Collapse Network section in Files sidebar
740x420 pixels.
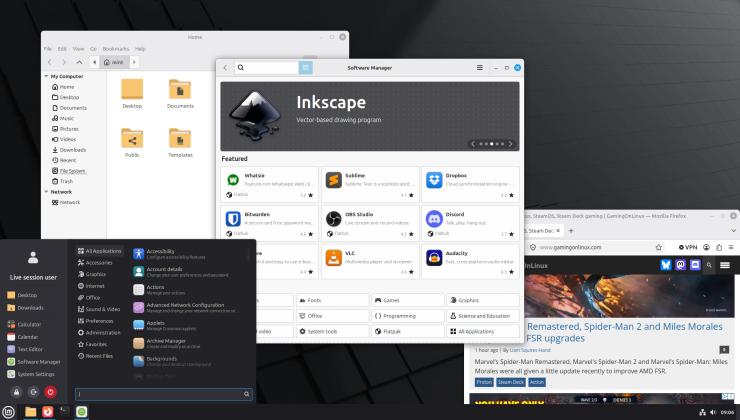pos(46,192)
